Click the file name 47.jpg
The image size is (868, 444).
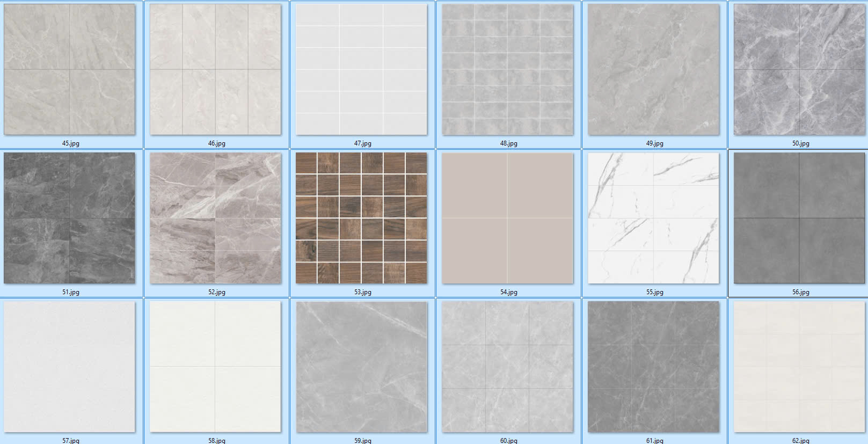pyautogui.click(x=363, y=143)
